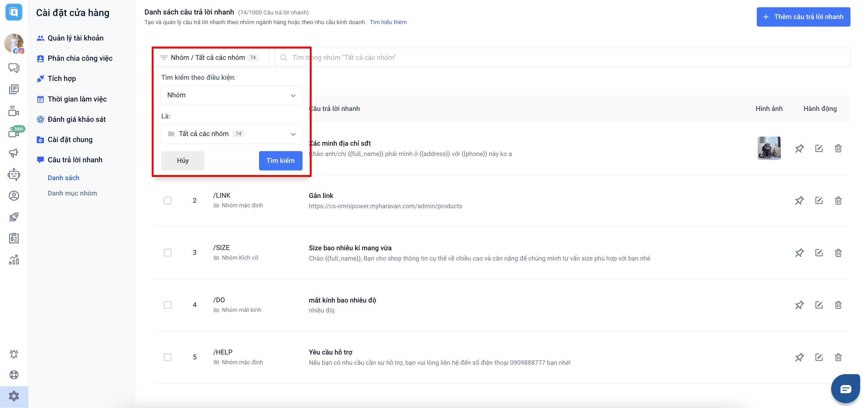The height and width of the screenshot is (408, 868).
Task: Open Danh mục nhóm submenu item
Action: pyautogui.click(x=72, y=193)
